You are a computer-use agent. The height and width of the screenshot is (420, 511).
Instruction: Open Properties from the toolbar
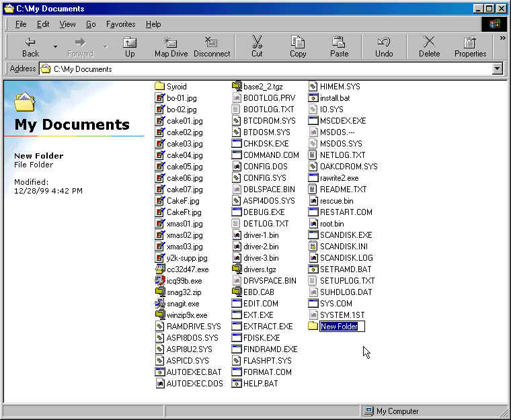point(470,46)
